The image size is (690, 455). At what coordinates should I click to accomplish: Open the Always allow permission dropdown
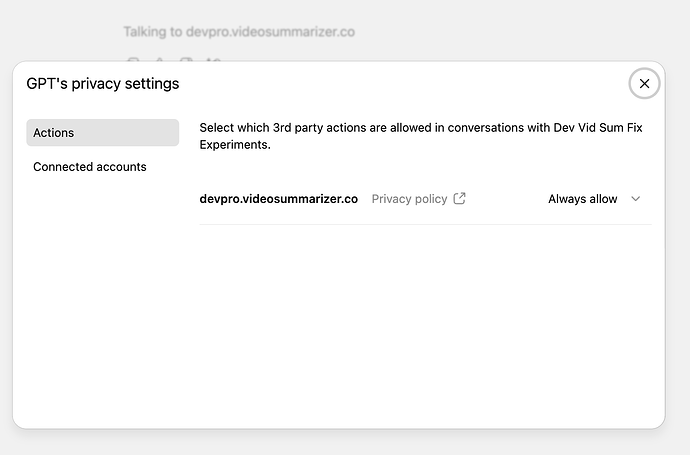pos(583,199)
